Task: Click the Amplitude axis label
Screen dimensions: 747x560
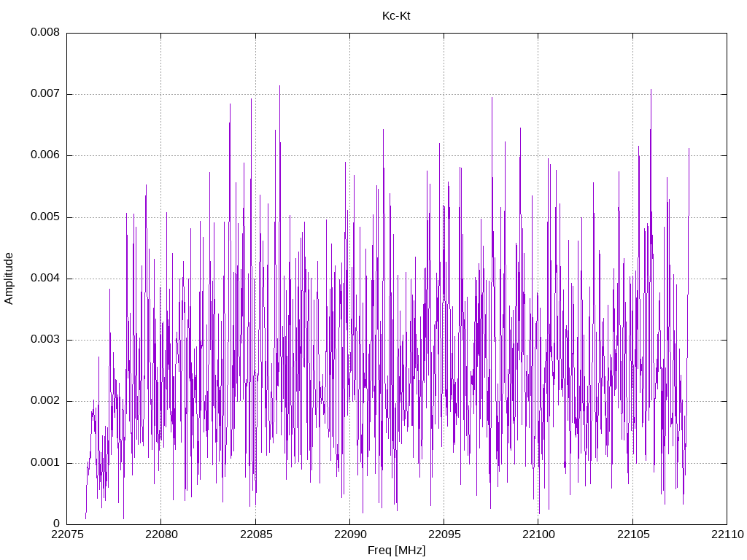Action: (9, 279)
